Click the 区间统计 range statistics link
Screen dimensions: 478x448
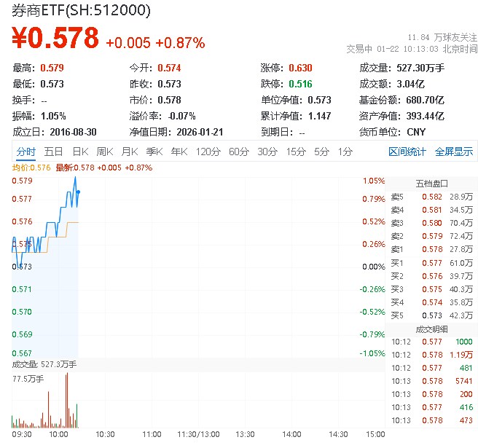tap(407, 152)
